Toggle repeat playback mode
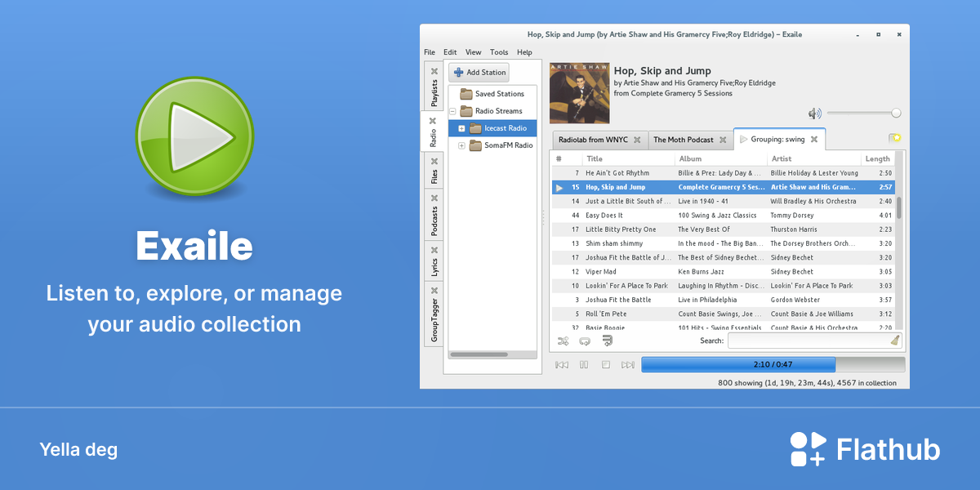 pyautogui.click(x=585, y=341)
